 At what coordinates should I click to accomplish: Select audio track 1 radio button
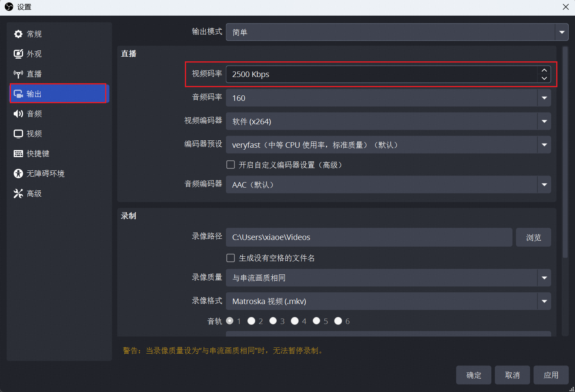pyautogui.click(x=230, y=321)
